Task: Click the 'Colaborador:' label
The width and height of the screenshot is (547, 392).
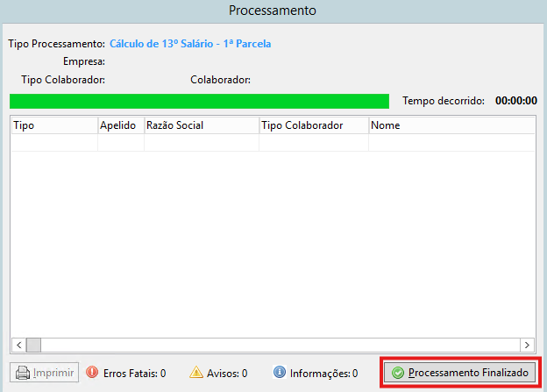Action: [221, 80]
